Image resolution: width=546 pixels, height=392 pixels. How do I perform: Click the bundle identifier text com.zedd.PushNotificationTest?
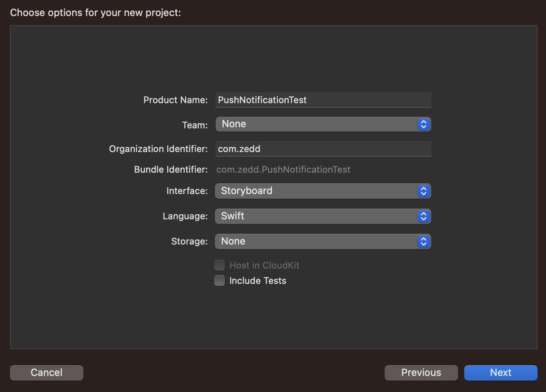click(x=283, y=170)
